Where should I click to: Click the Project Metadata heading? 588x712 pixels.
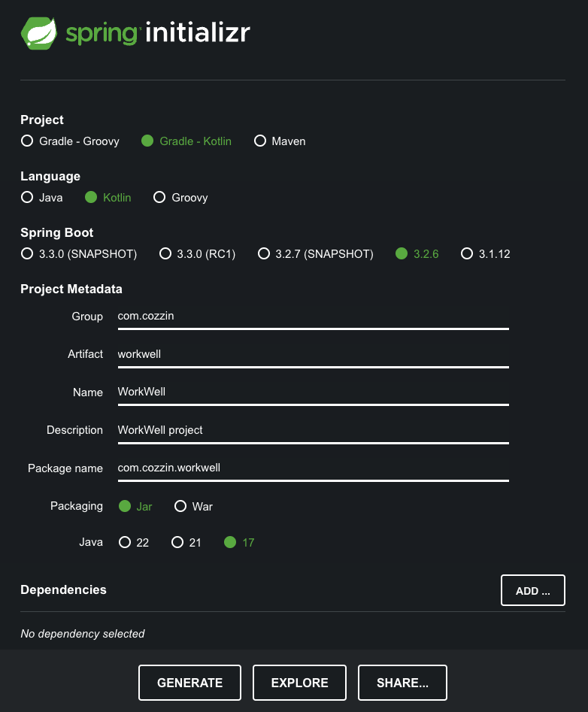click(x=71, y=289)
